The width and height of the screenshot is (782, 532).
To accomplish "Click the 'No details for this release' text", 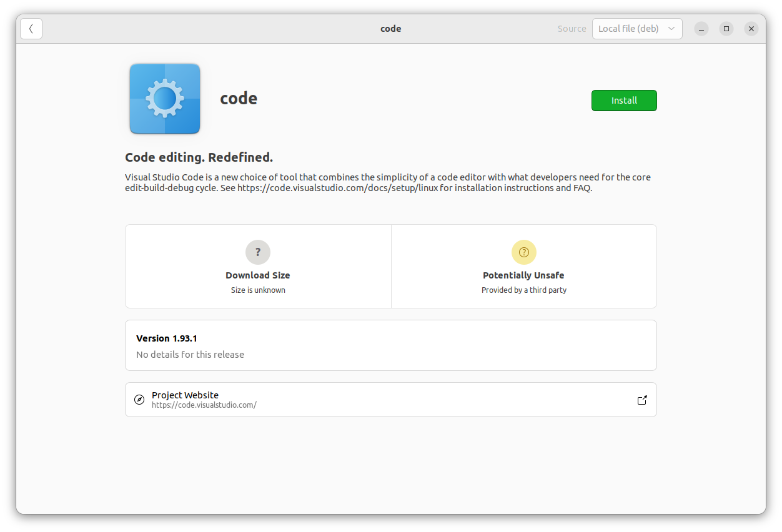I will (190, 355).
